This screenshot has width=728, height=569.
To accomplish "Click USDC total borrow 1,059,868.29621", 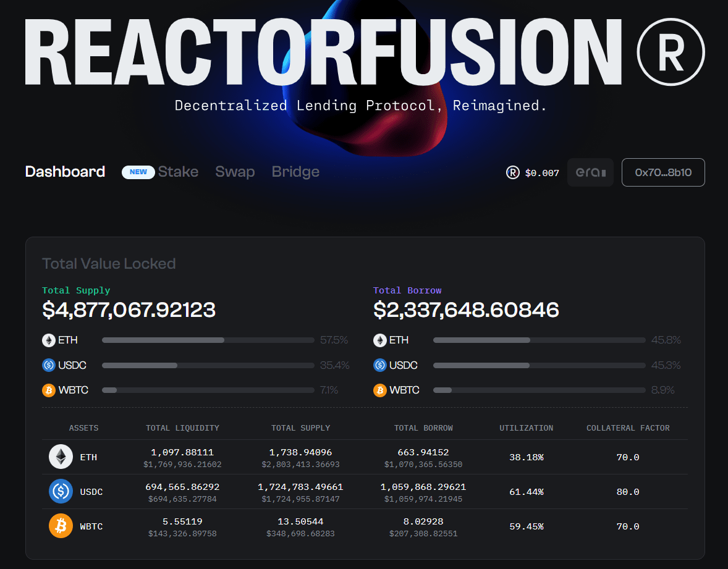I will pos(423,487).
